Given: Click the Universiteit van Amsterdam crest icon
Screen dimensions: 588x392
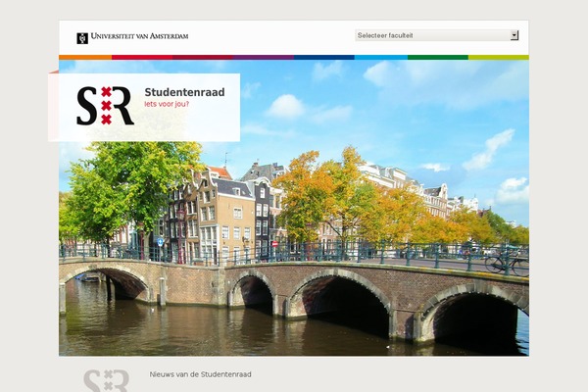Looking at the screenshot, I should coord(82,38).
